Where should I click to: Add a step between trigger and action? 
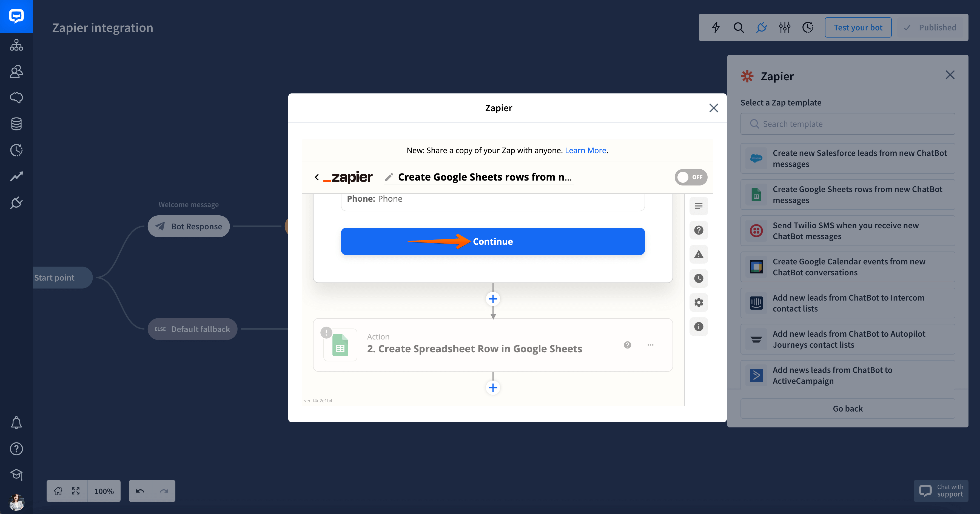click(x=493, y=299)
